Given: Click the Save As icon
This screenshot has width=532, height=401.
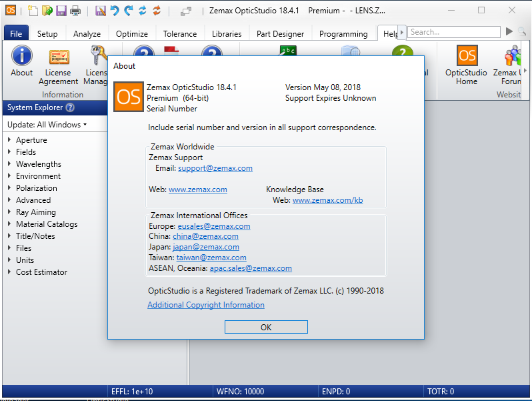Looking at the screenshot, I should click(x=101, y=11).
